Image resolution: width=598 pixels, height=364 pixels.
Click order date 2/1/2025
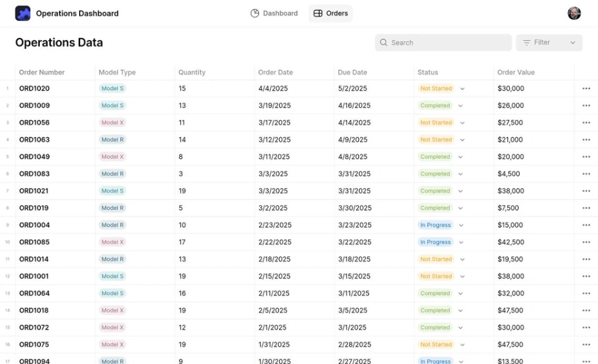tap(272, 327)
